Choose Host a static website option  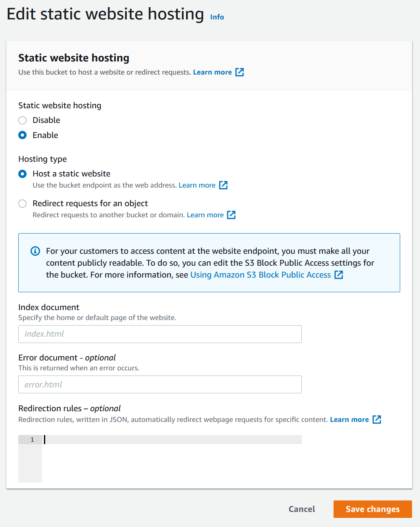pyautogui.click(x=23, y=174)
